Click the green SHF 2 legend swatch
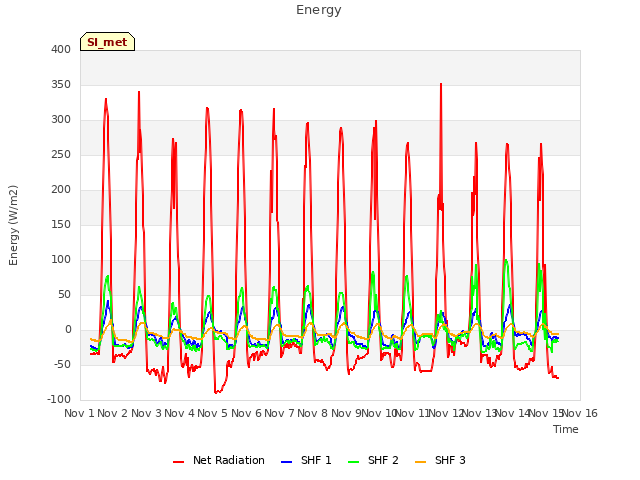This screenshot has width=640, height=480. pos(353,462)
